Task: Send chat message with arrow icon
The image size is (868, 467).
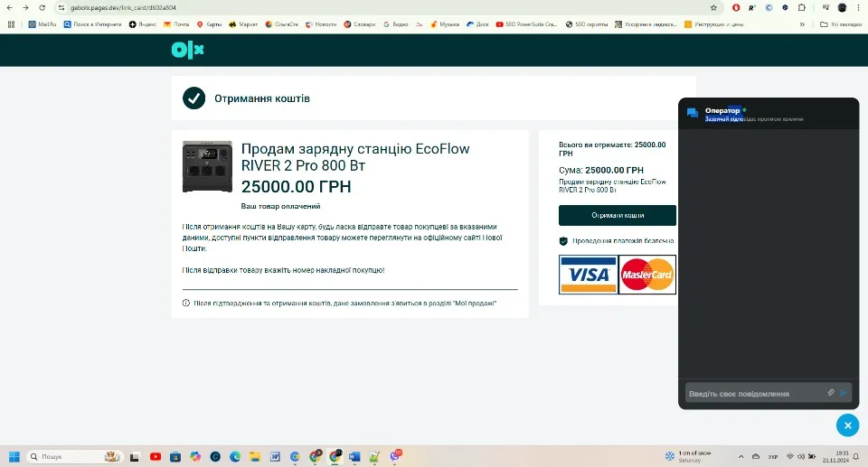Action: 843,392
